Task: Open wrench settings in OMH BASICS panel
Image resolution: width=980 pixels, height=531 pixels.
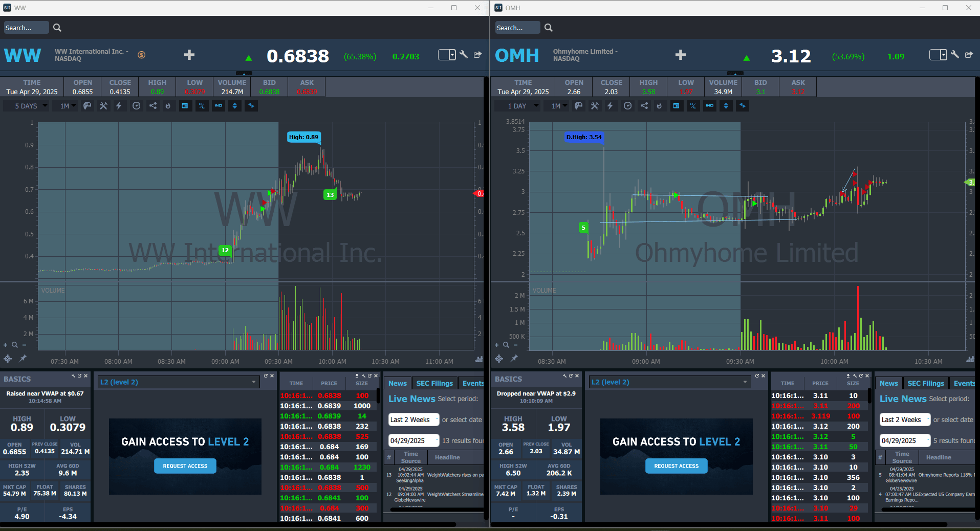Action: tap(565, 376)
